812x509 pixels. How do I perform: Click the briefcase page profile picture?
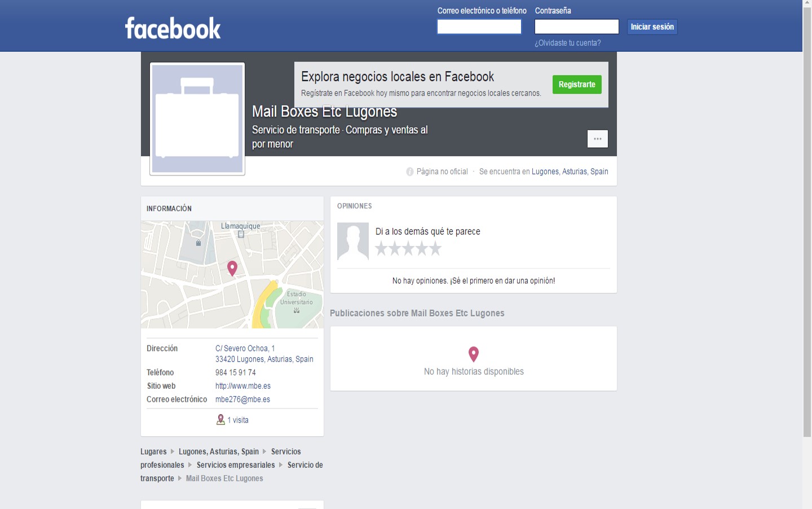tap(197, 119)
